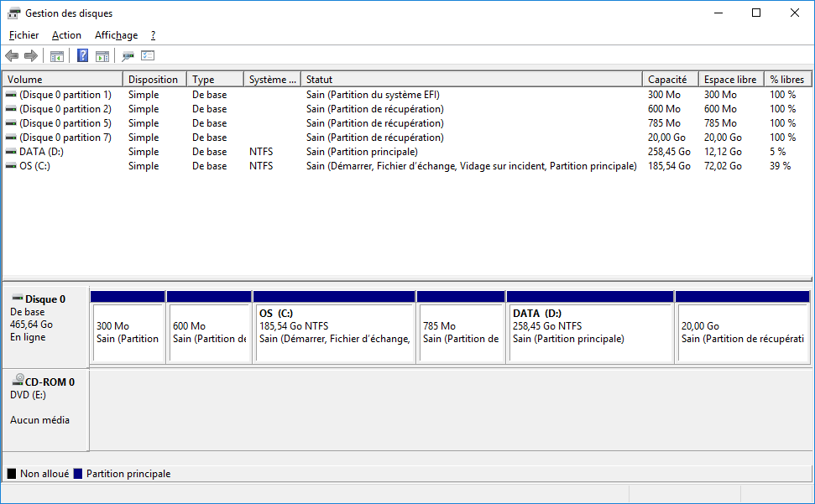Select the DATA (D:) partition block
815x504 pixels.
click(590, 328)
